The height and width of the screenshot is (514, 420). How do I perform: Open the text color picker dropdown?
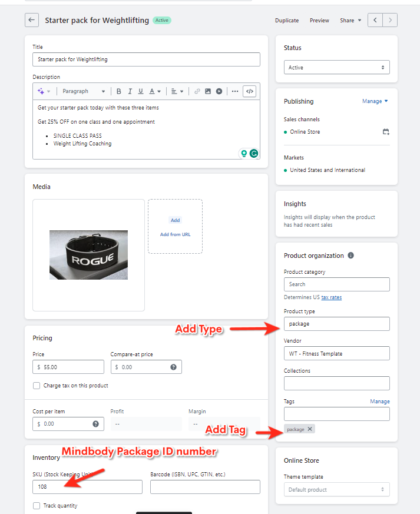[x=155, y=91]
